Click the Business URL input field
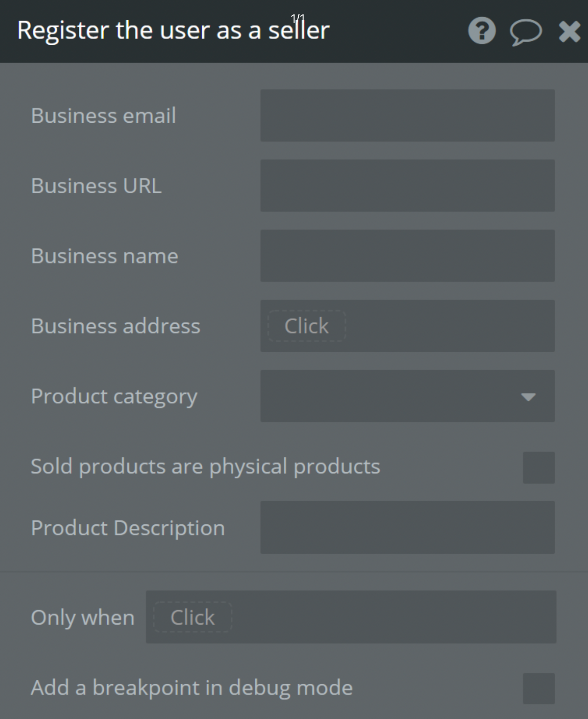588x719 pixels. coord(407,186)
